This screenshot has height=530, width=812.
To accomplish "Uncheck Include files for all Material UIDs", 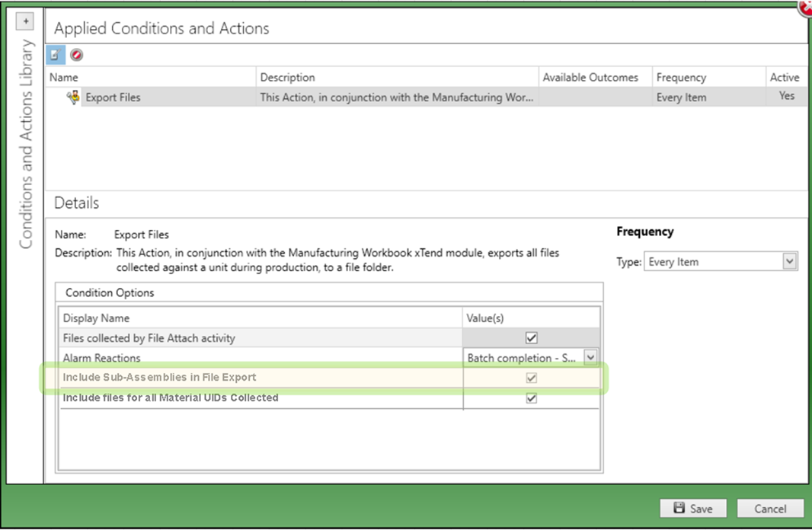I will point(531,397).
